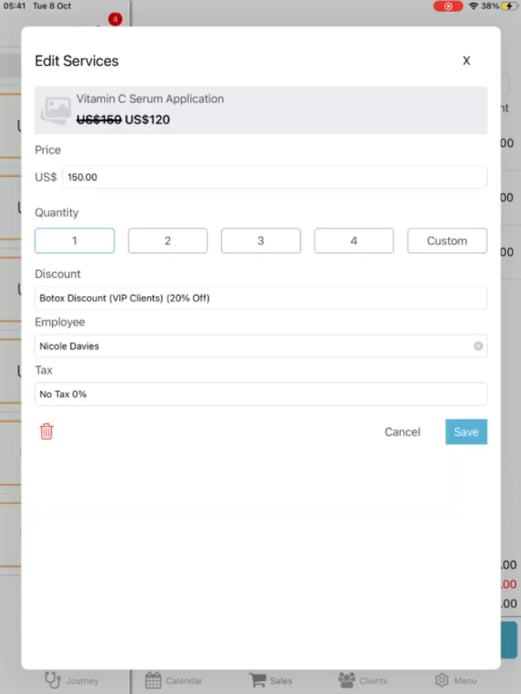Choose Custom quantity option

pos(447,241)
